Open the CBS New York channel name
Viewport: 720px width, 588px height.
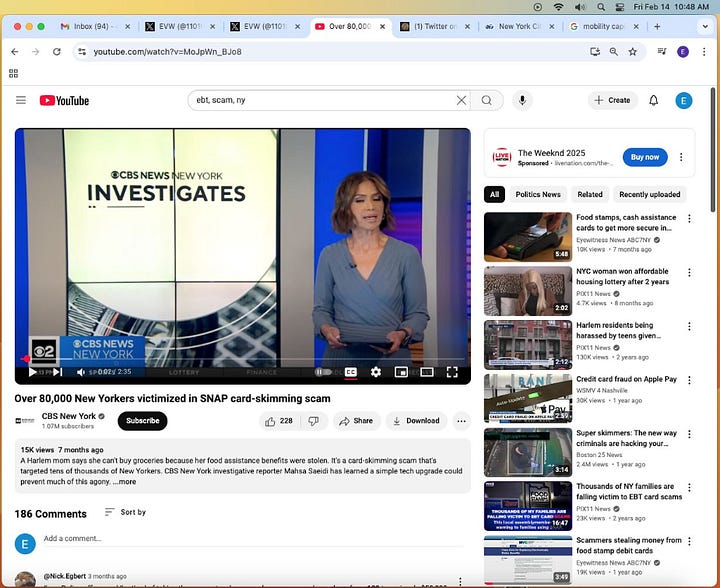pos(69,416)
